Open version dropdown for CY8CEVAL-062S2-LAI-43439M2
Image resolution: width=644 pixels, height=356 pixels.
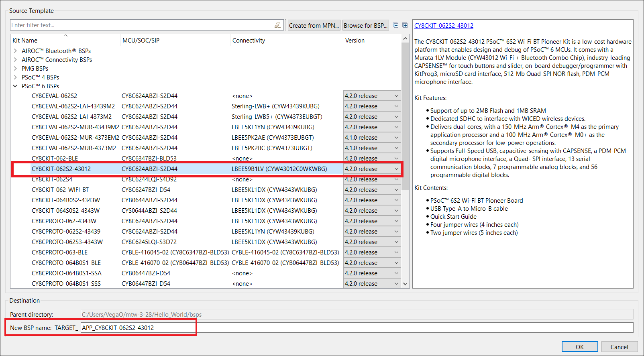pos(372,106)
